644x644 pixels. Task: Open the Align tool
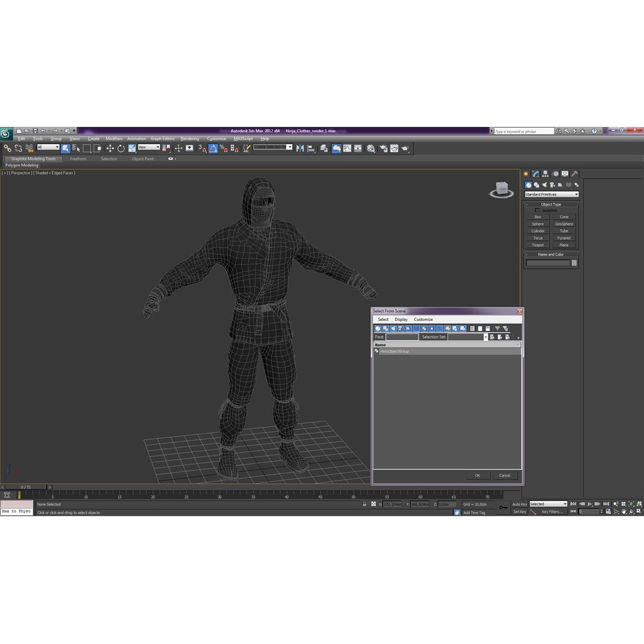click(311, 148)
